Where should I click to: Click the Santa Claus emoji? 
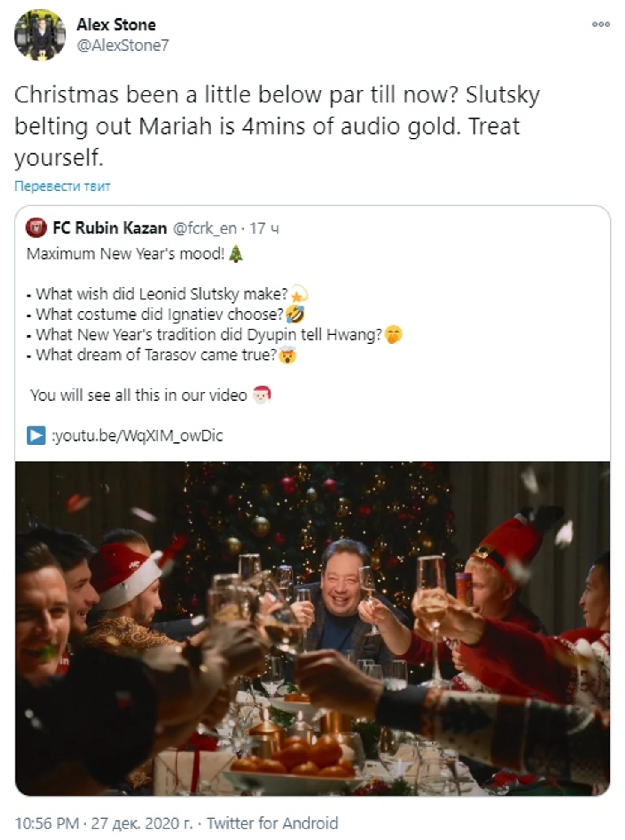click(262, 395)
